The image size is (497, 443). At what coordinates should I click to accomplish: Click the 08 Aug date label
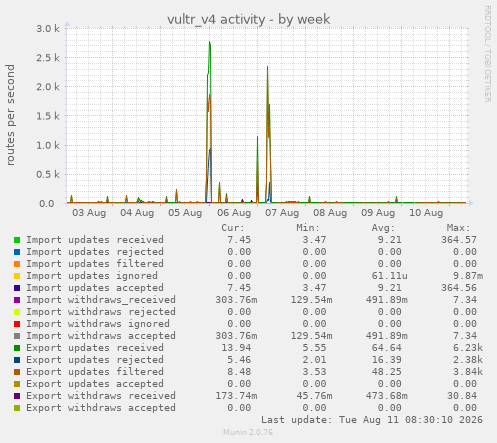pos(330,213)
